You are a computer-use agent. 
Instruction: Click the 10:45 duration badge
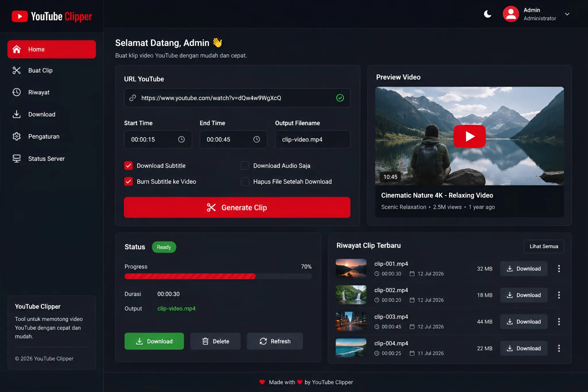tap(390, 177)
